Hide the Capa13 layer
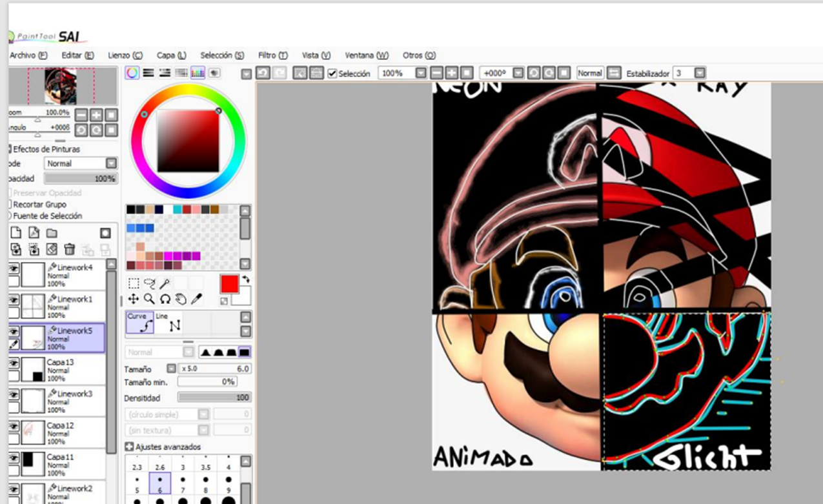823x504 pixels. point(14,363)
